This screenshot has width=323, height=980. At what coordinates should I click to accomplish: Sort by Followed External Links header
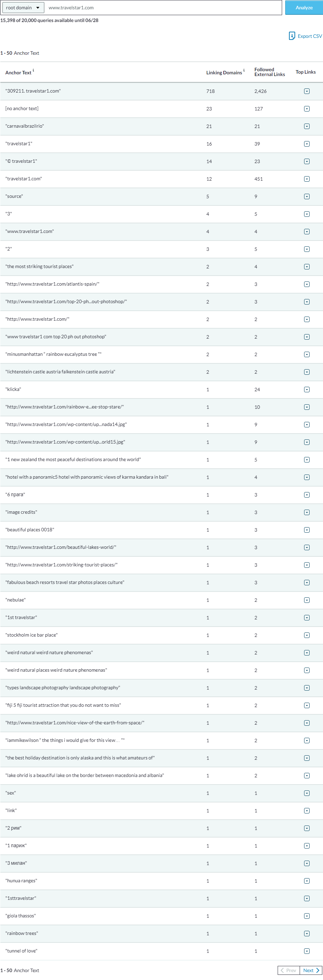tap(269, 72)
